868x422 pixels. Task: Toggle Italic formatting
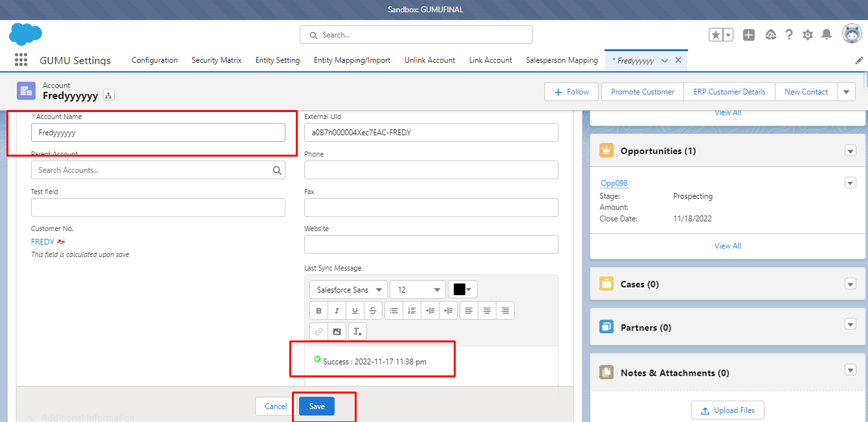click(x=337, y=311)
